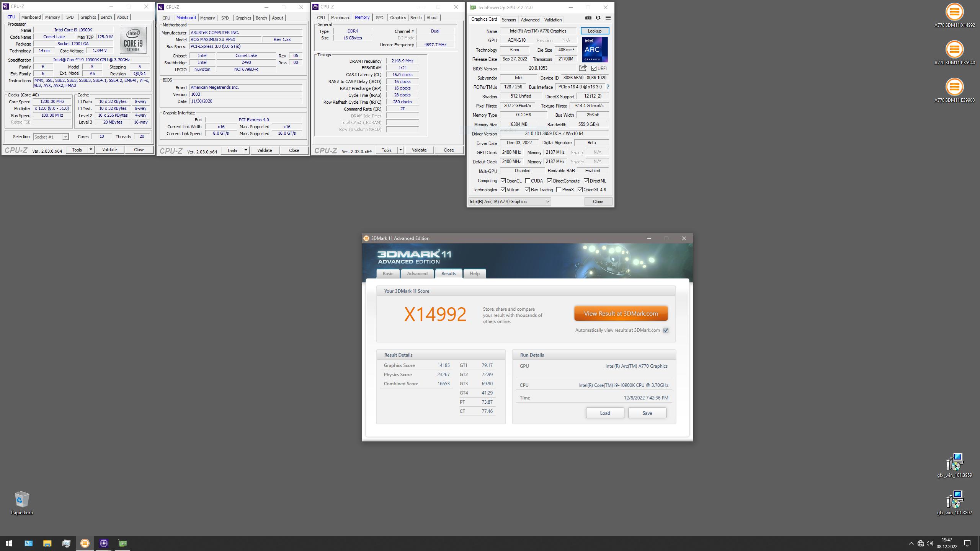This screenshot has height=551, width=980.
Task: Open GPU-Z hamburger menu icon
Action: coord(608,18)
